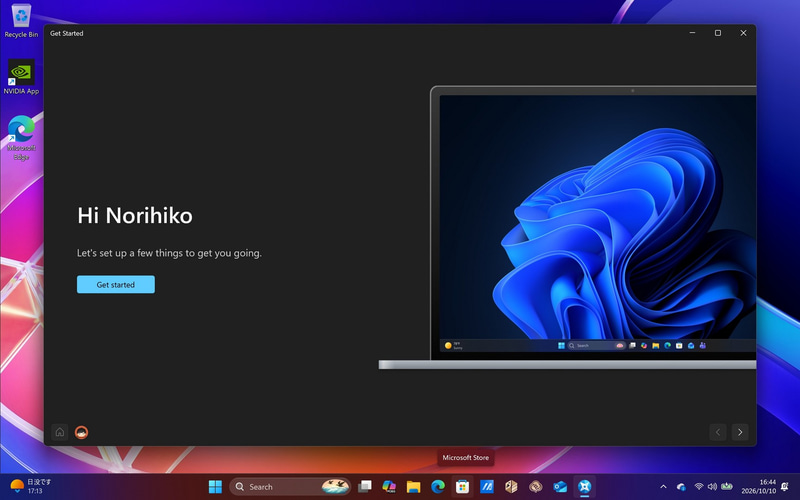Open Task View on the taskbar
The image size is (800, 500).
[365, 487]
